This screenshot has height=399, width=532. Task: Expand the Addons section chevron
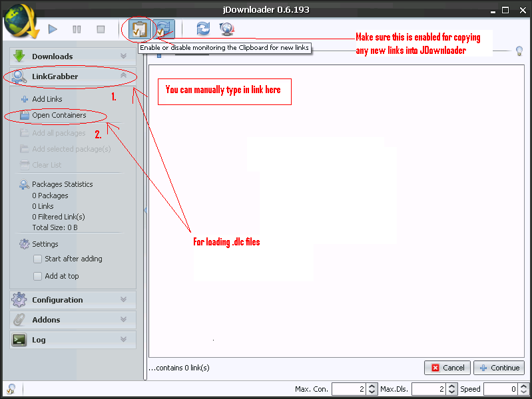tap(123, 319)
